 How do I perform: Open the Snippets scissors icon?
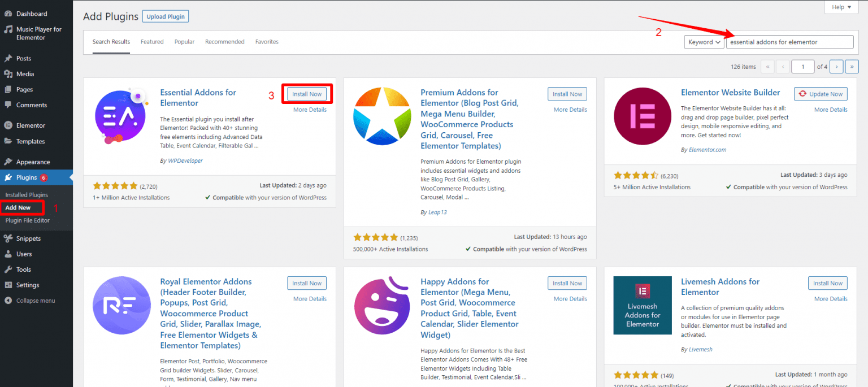(8, 238)
